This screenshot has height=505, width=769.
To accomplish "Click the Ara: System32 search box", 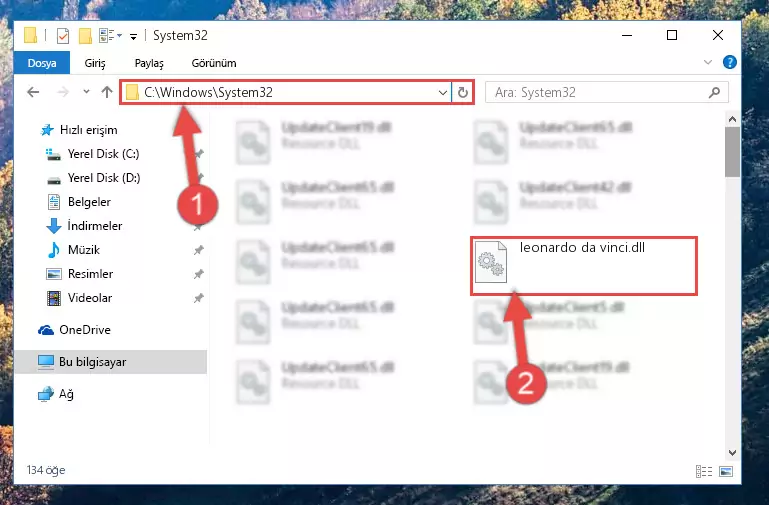I will [607, 93].
